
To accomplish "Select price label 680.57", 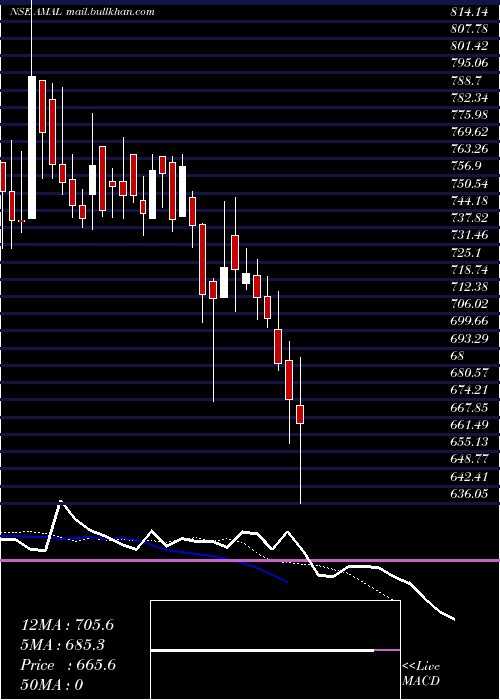I will [469, 372].
